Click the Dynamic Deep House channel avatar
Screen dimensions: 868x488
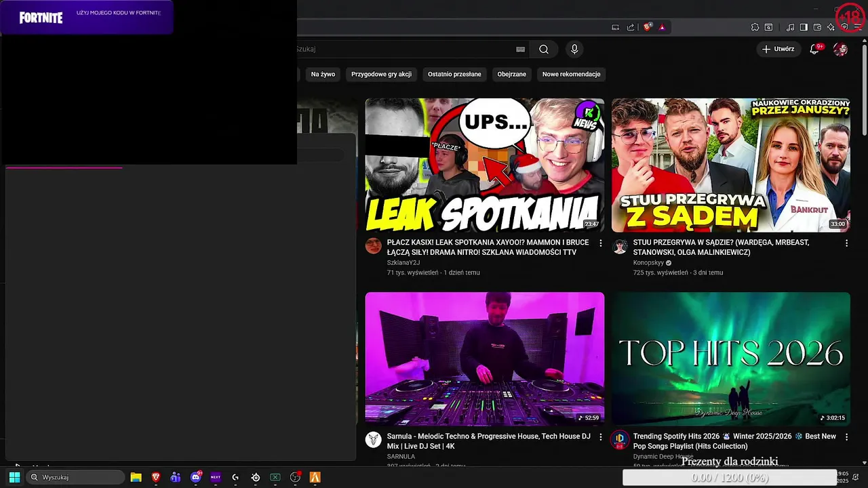tap(620, 439)
